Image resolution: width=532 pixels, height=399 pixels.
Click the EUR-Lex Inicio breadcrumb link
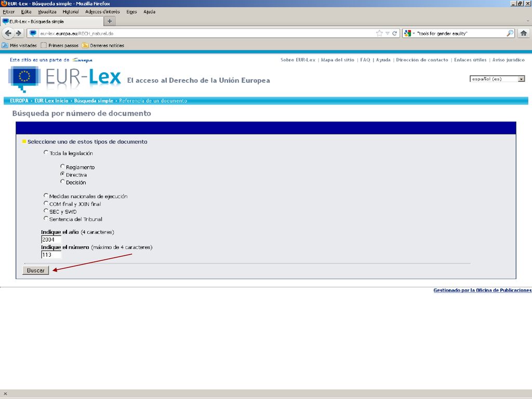pyautogui.click(x=51, y=101)
